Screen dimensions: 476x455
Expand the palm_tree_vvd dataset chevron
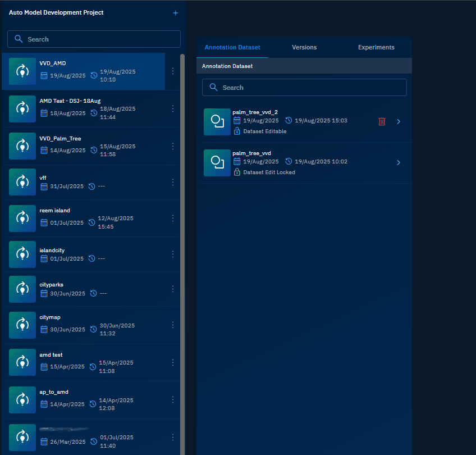(x=399, y=163)
